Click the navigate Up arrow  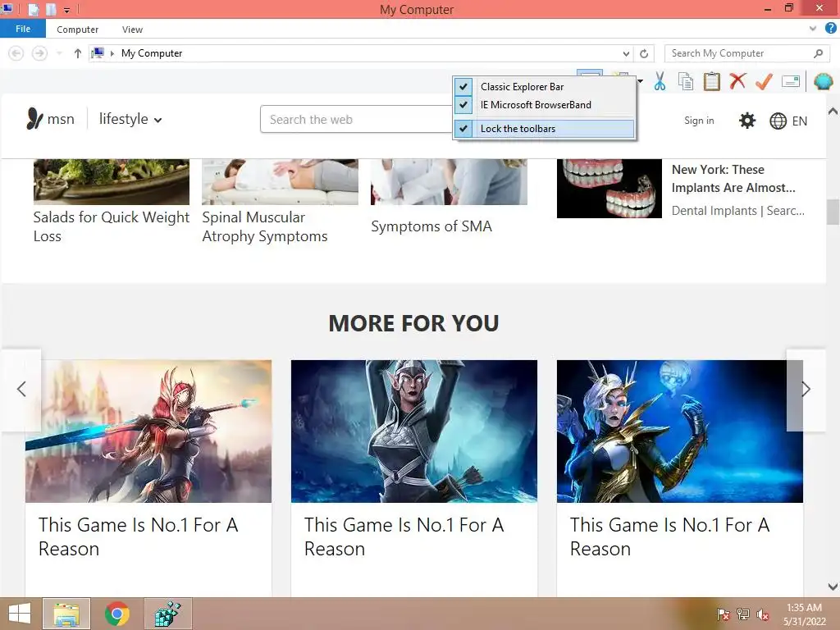(78, 53)
